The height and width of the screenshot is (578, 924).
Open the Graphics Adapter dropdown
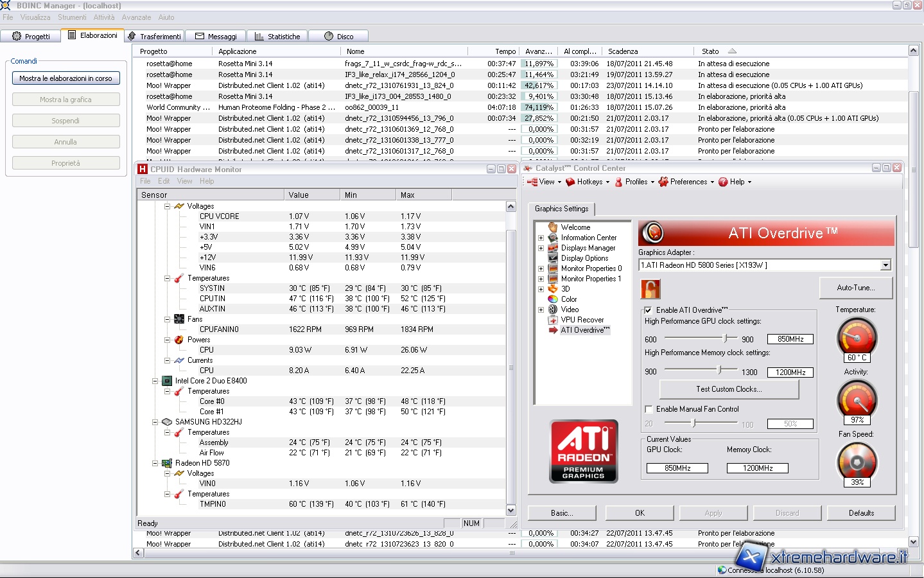[x=885, y=265]
